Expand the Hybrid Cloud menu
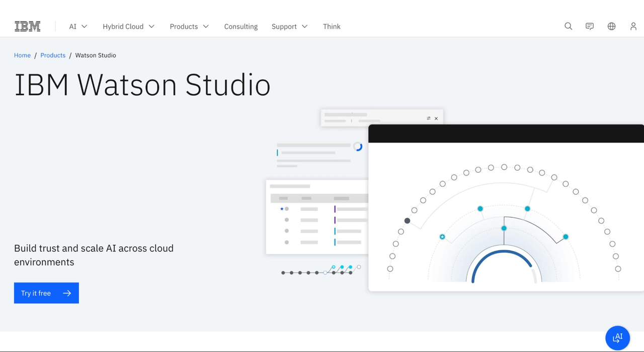 coord(128,27)
